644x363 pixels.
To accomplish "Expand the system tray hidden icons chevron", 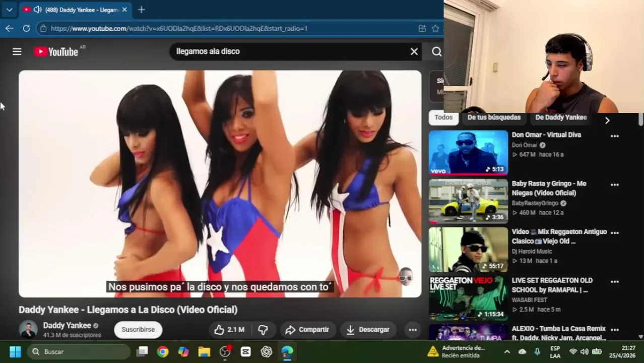I will (507, 351).
